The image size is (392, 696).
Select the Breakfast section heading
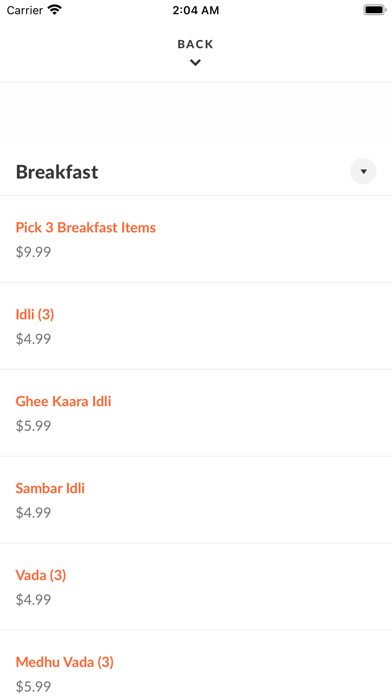(x=57, y=172)
